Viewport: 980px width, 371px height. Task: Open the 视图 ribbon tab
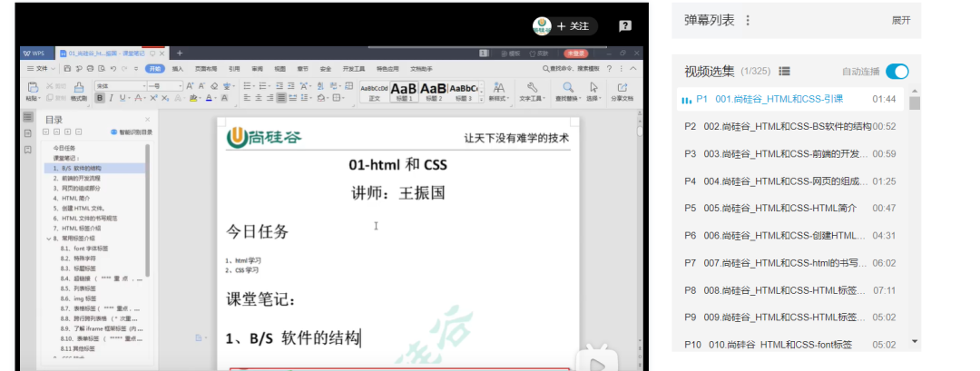(x=280, y=69)
